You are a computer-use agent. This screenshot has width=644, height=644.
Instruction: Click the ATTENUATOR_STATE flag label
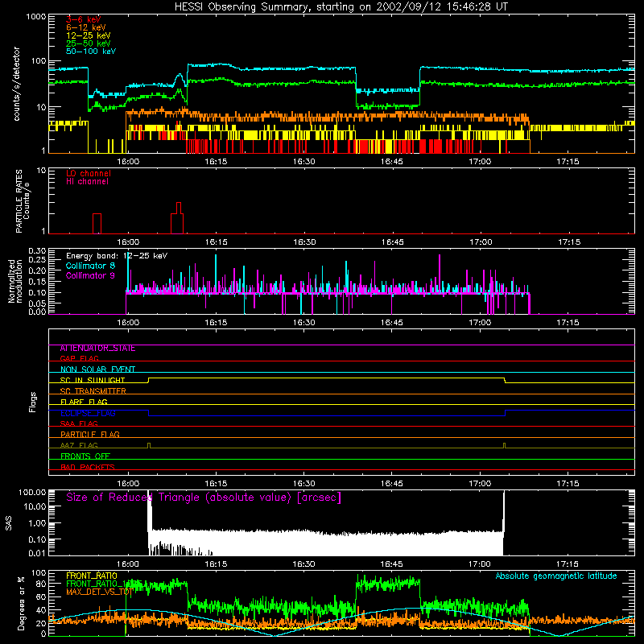[x=97, y=349]
